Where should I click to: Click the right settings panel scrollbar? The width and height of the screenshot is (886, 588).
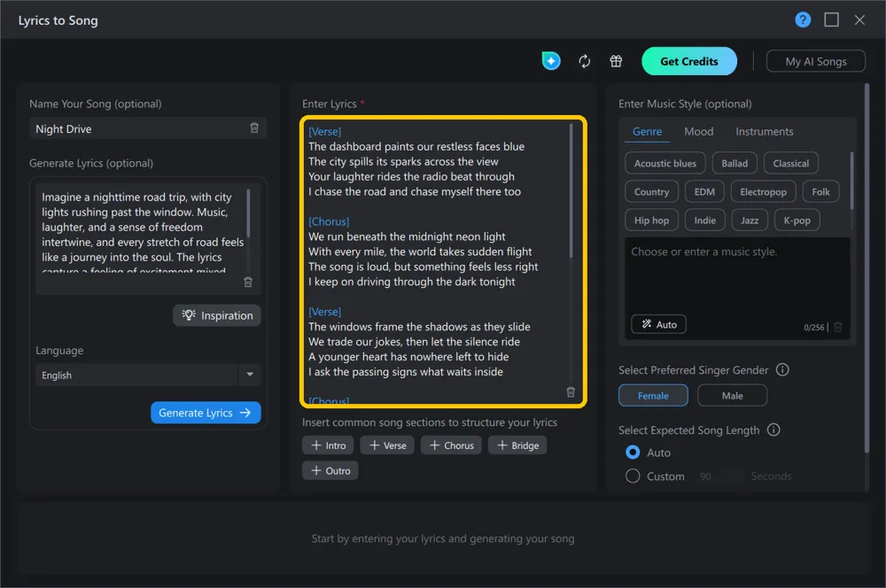pyautogui.click(x=867, y=268)
